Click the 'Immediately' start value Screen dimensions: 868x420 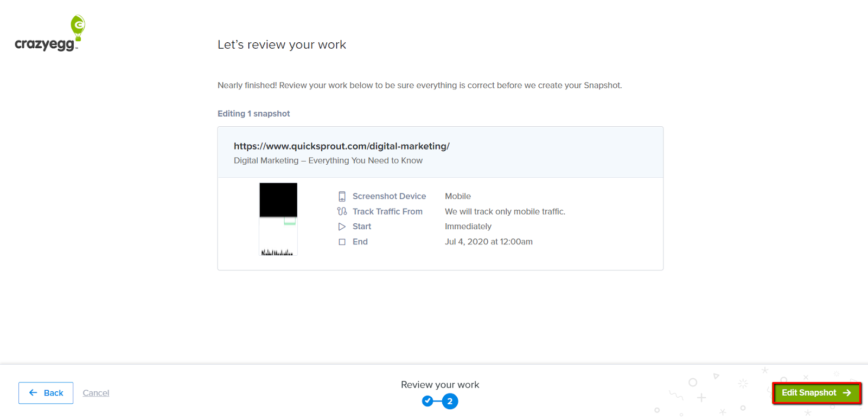click(x=468, y=227)
